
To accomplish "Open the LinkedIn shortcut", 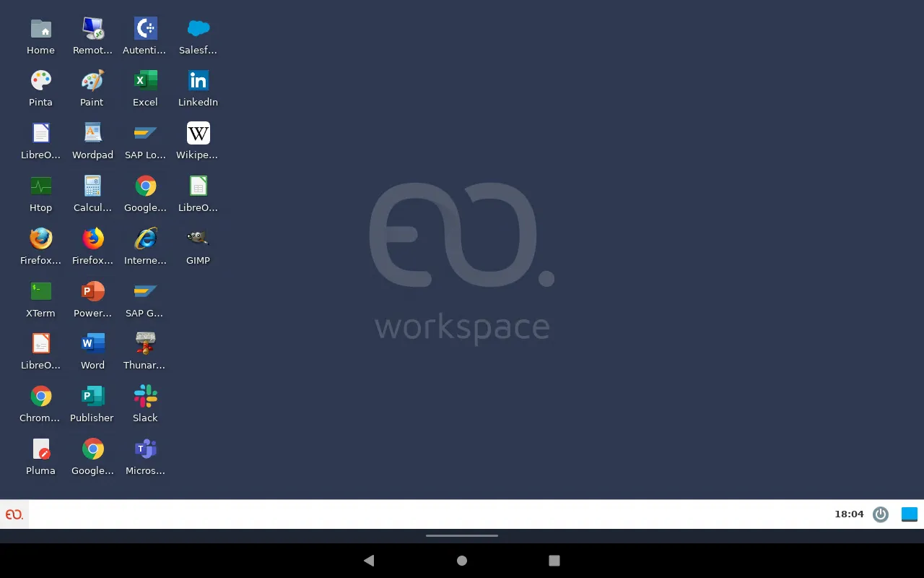I will (198, 81).
